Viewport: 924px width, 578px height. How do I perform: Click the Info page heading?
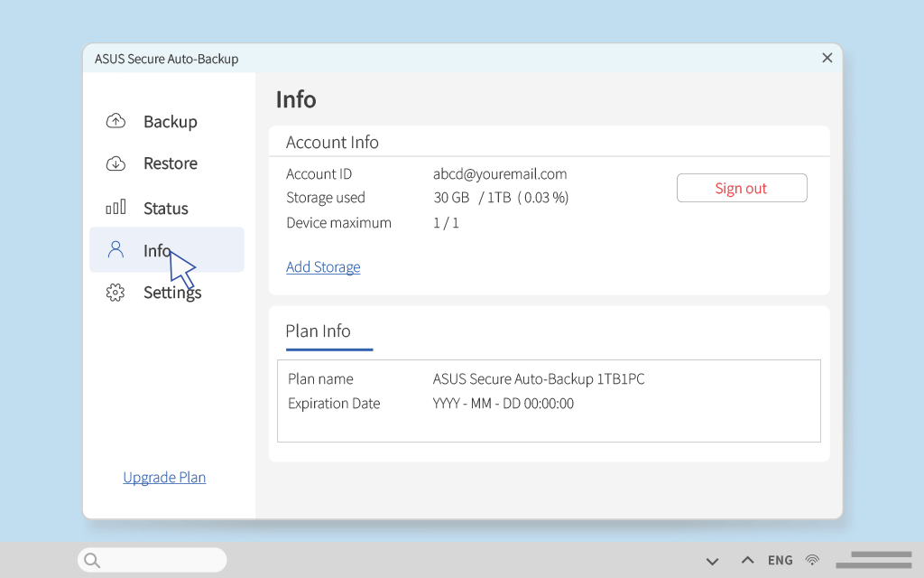(x=296, y=99)
